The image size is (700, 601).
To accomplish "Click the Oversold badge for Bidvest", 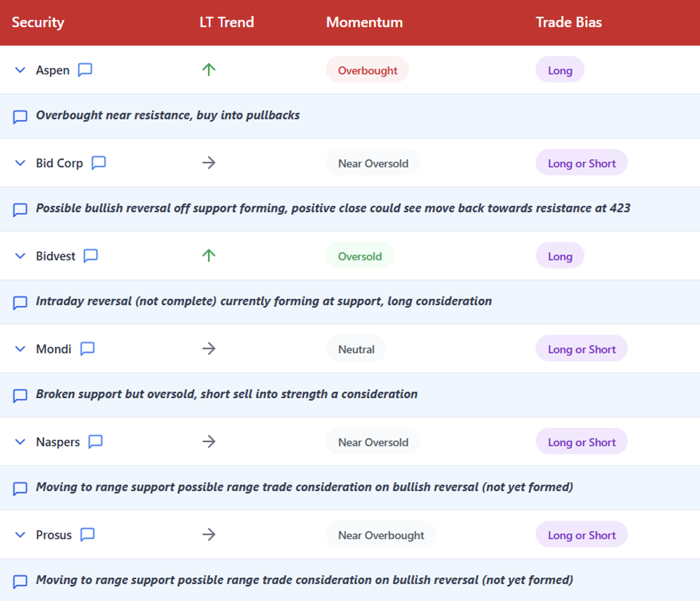I will [360, 256].
